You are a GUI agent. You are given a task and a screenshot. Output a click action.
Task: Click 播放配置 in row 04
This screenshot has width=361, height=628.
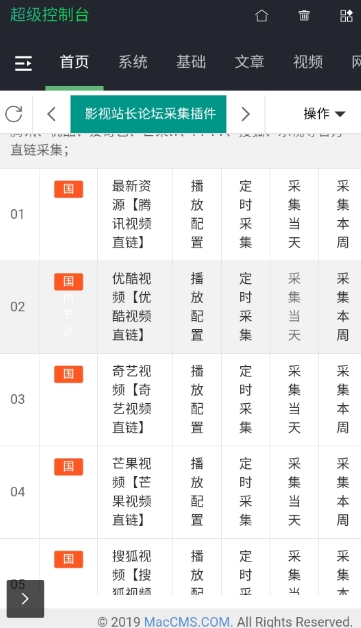(197, 492)
